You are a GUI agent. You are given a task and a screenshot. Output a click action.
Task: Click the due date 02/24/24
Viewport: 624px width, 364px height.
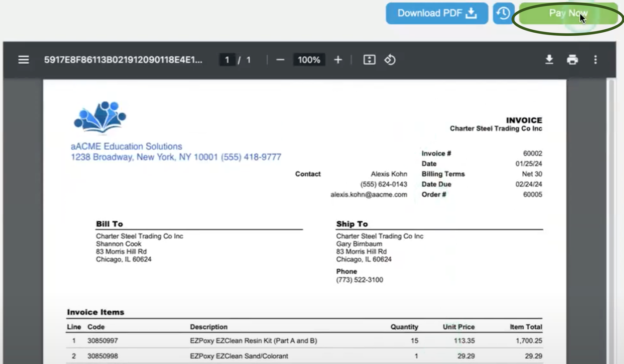529,184
